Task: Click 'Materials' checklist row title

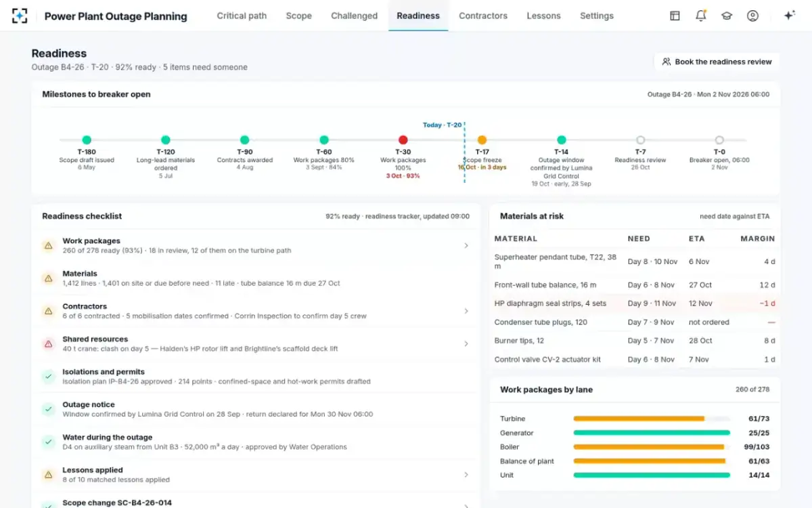Action: point(80,274)
